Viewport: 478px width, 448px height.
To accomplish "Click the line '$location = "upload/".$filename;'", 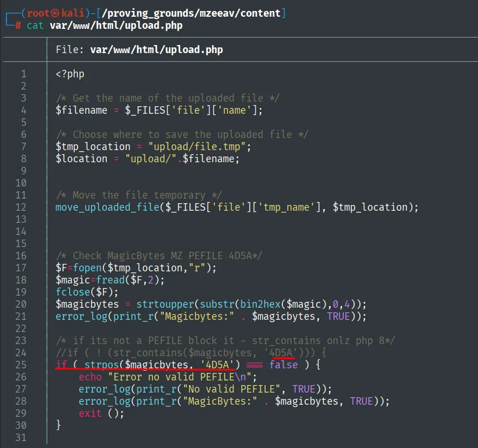I will 148,159.
